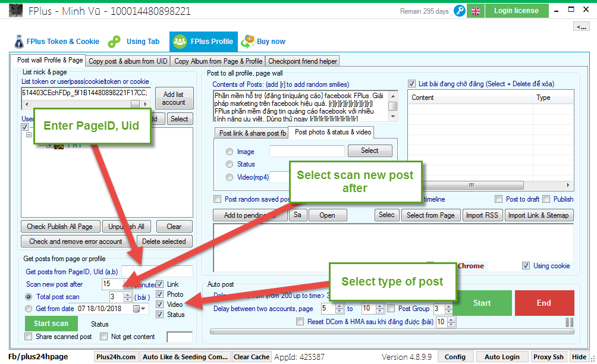The height and width of the screenshot is (364, 597).
Task: Click the red End button
Action: point(544,303)
